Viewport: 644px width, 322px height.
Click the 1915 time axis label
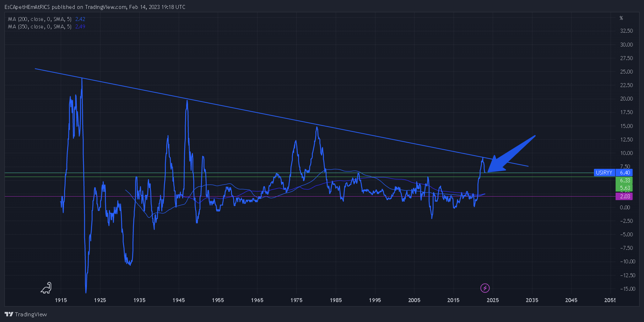61,300
